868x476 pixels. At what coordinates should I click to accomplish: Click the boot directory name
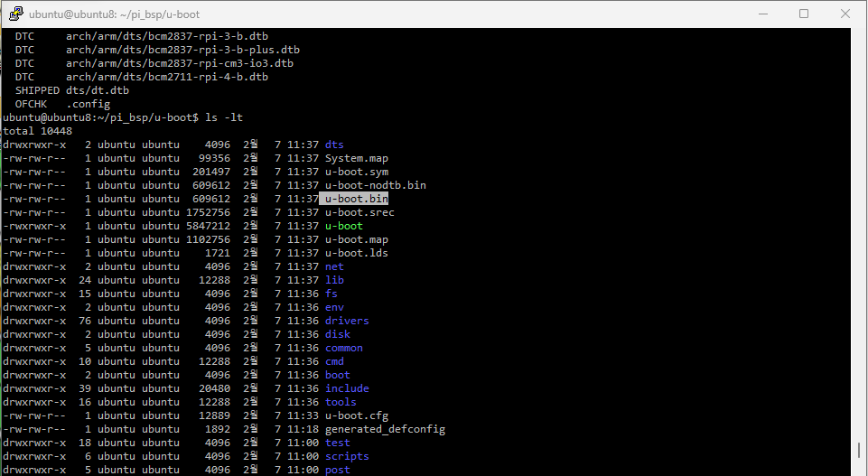338,375
